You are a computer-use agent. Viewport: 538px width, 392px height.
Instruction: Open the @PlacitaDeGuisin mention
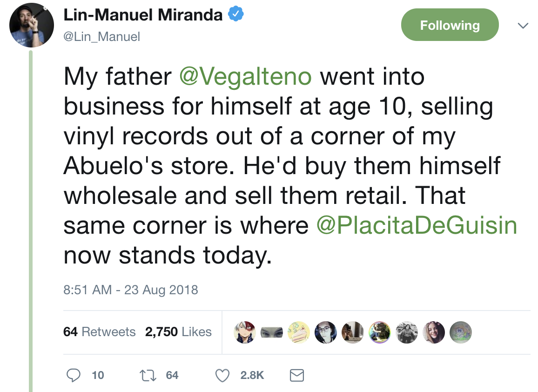point(417,226)
